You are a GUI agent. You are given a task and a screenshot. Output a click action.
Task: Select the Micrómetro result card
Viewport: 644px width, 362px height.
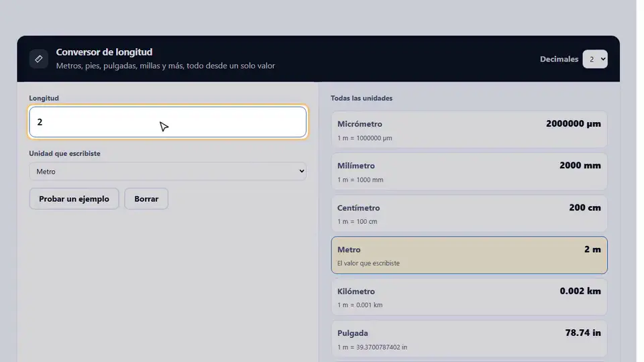tap(469, 129)
